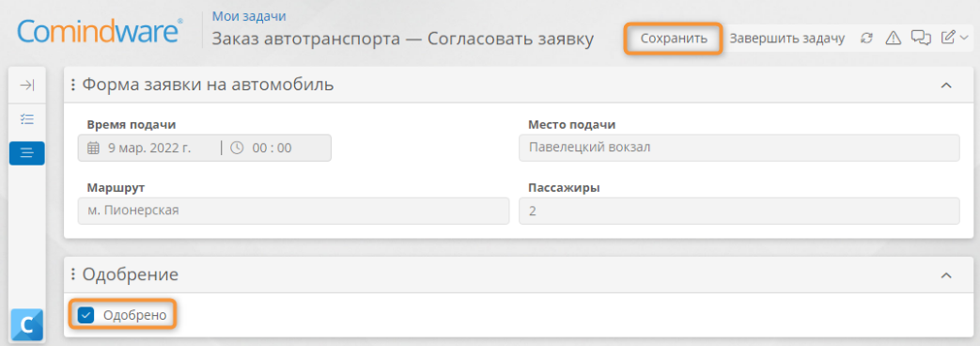
Task: Open the task checklist sidebar icon
Action: pos(27,118)
